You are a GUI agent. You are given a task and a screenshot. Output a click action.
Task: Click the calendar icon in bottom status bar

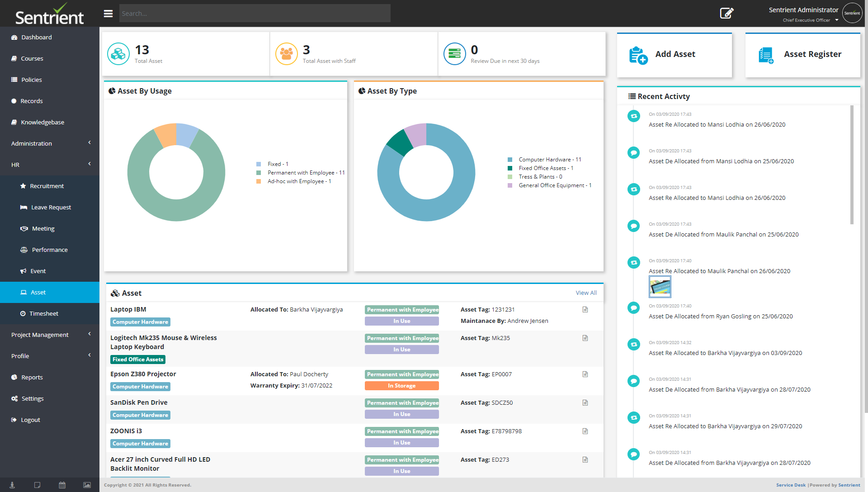coord(61,485)
